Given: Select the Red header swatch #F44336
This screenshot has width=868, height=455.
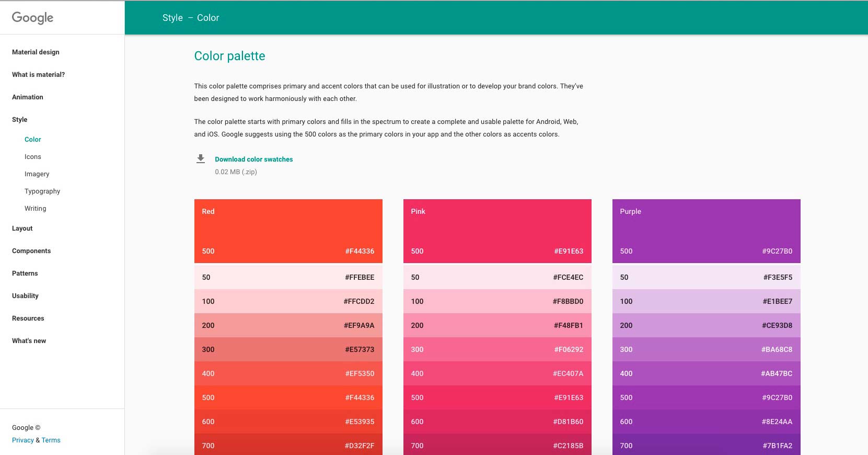Looking at the screenshot, I should (x=288, y=231).
